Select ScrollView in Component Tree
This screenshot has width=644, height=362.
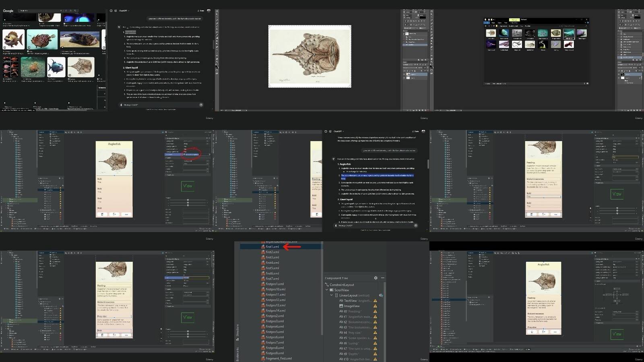coord(341,290)
